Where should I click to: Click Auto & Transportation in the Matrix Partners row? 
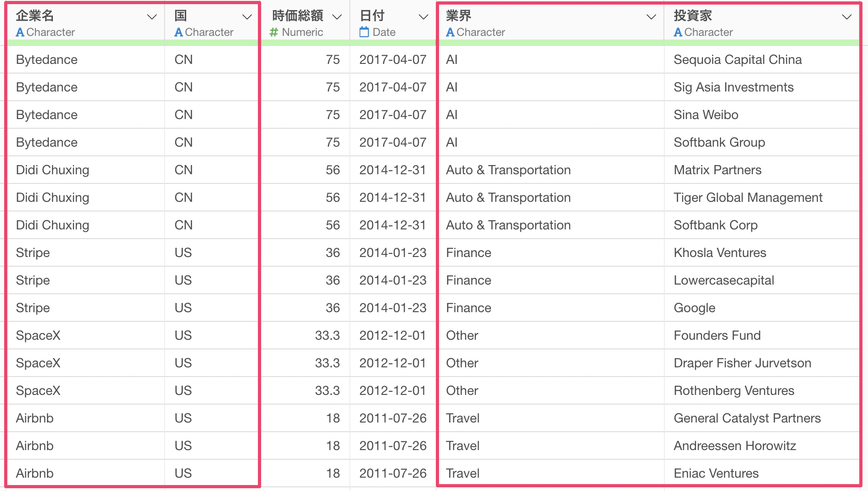tap(508, 170)
